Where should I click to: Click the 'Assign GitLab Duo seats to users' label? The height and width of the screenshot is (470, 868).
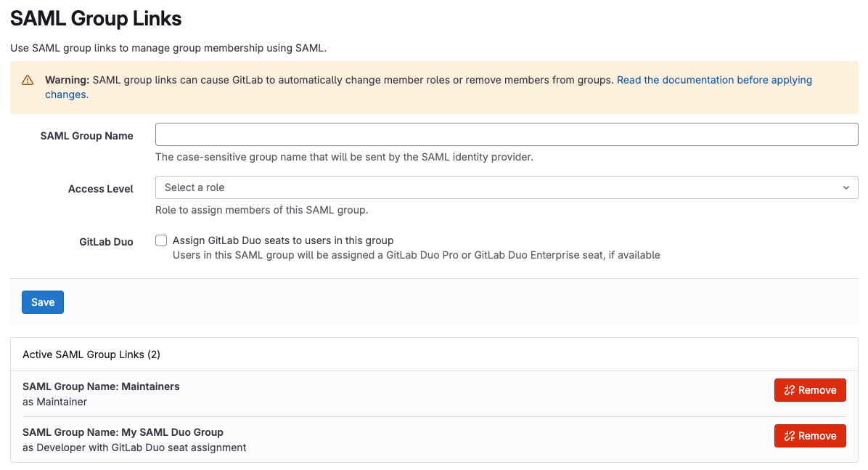point(283,240)
